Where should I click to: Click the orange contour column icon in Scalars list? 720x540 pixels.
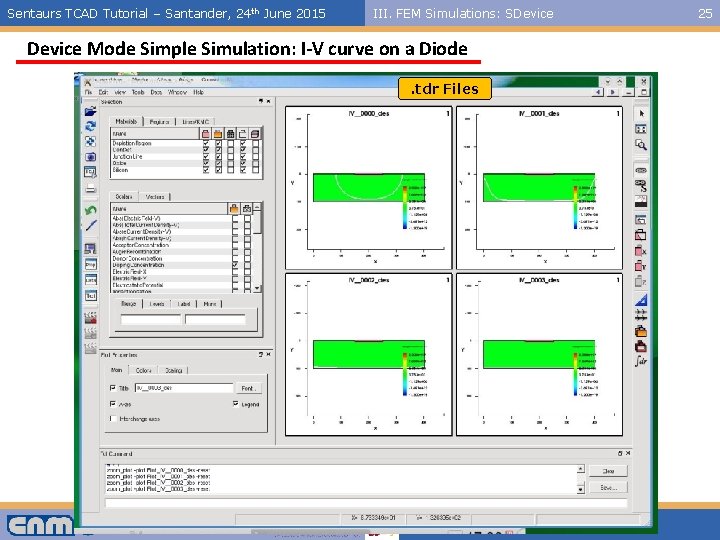tap(234, 208)
